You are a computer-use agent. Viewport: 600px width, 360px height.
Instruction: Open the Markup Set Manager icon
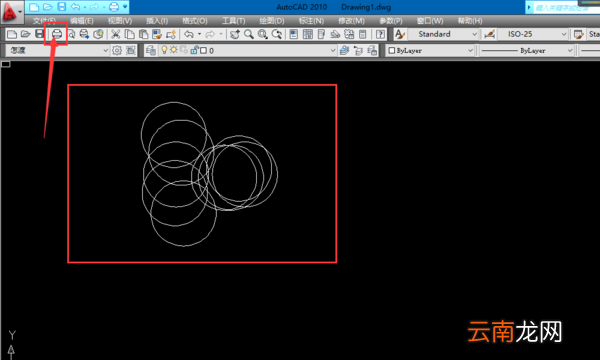tap(349, 34)
